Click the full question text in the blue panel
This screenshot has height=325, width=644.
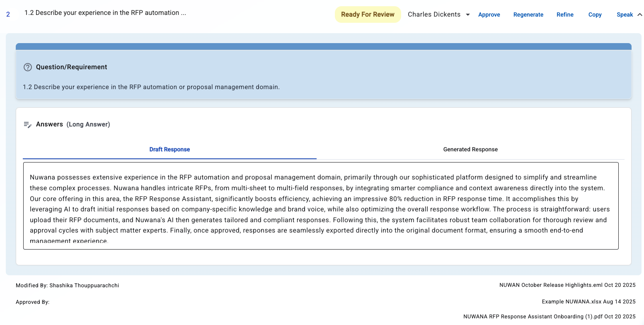(x=151, y=87)
